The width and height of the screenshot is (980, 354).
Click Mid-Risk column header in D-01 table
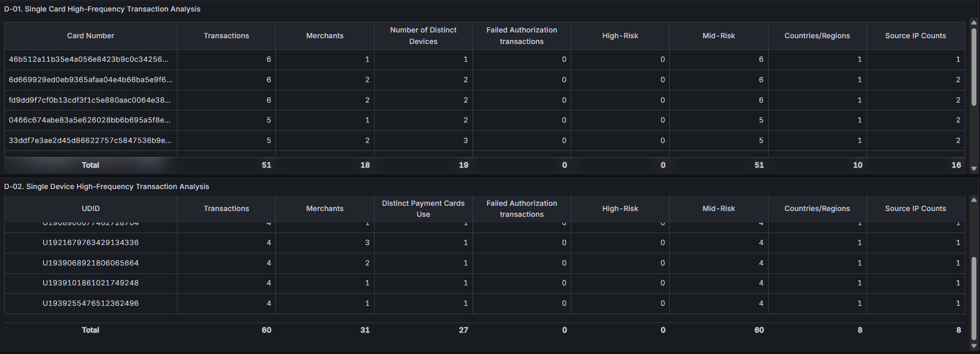[x=718, y=36]
